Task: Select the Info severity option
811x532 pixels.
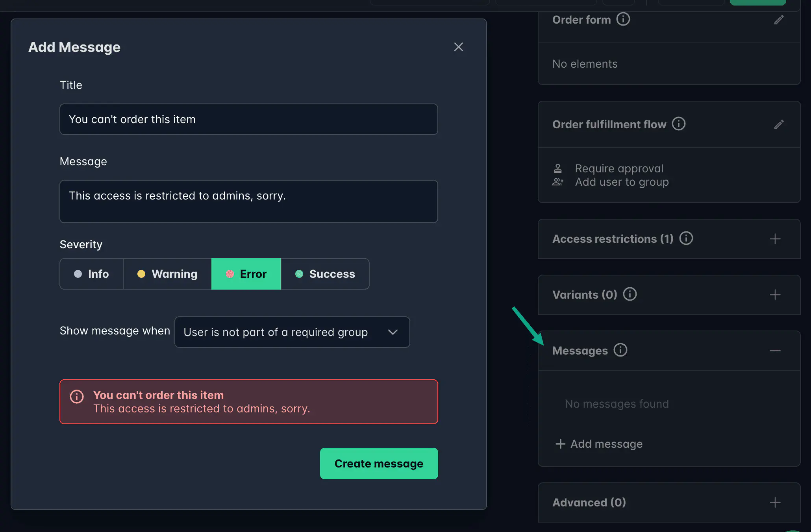Action: 91,274
